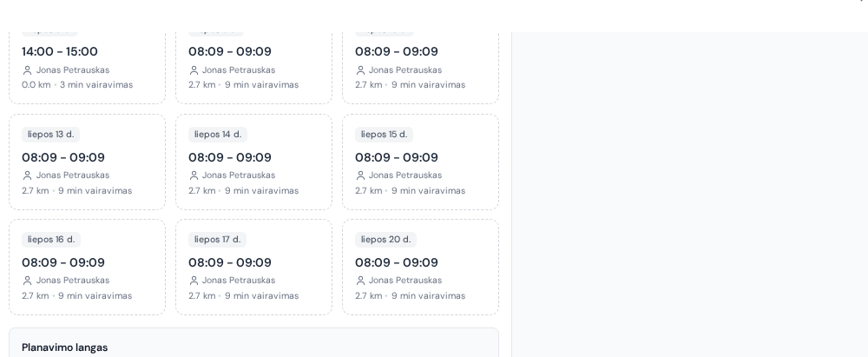Click person icon in liepos 13 d. card
Image resolution: width=868 pixels, height=357 pixels.
[27, 175]
